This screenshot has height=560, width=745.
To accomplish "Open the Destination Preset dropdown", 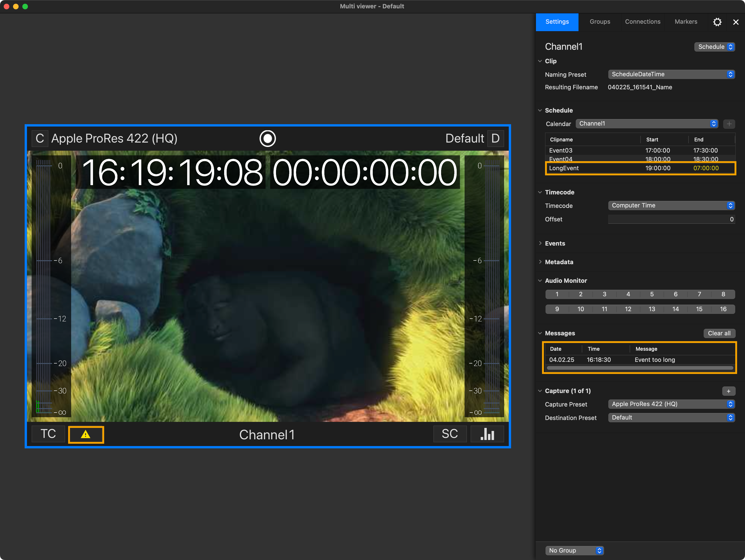I will (x=671, y=417).
